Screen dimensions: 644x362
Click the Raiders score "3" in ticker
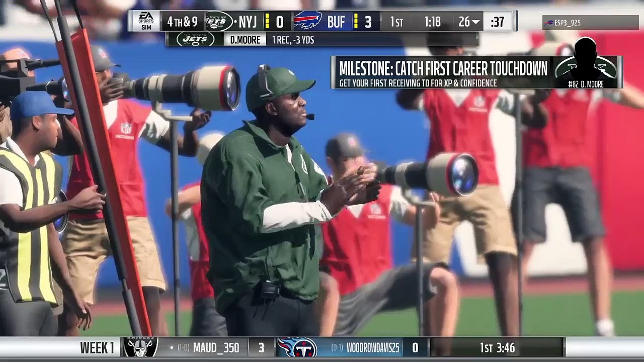tap(261, 348)
